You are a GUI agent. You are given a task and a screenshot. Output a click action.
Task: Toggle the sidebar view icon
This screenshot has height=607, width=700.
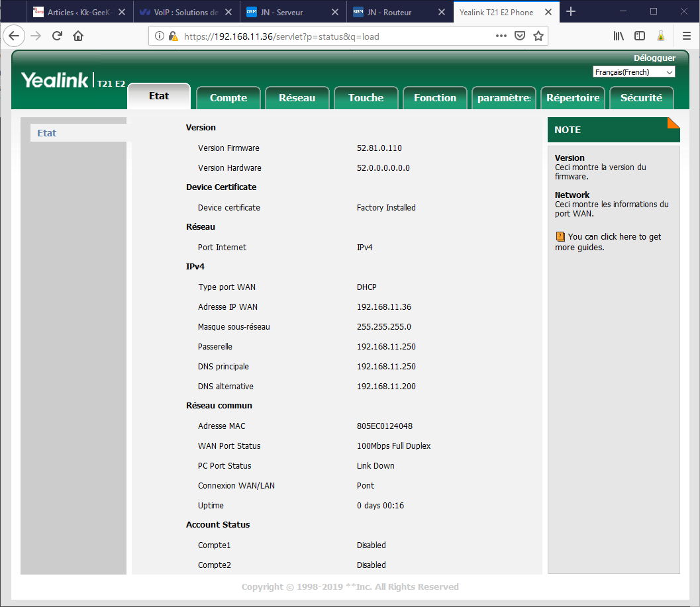640,36
